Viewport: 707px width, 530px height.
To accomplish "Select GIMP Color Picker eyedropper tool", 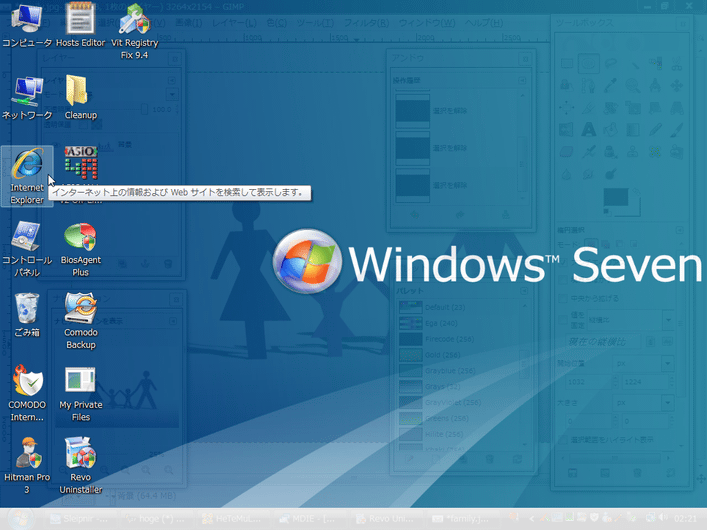I will pyautogui.click(x=611, y=85).
